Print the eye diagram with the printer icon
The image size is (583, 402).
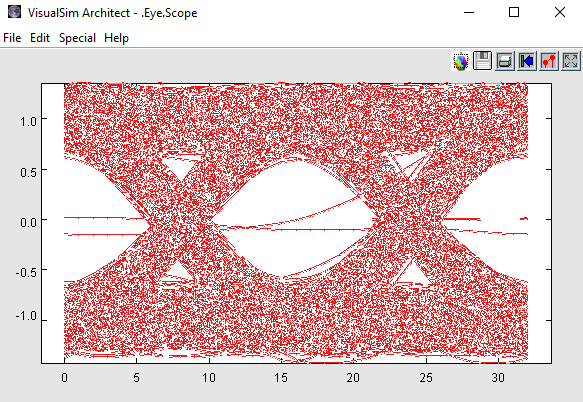pos(505,61)
